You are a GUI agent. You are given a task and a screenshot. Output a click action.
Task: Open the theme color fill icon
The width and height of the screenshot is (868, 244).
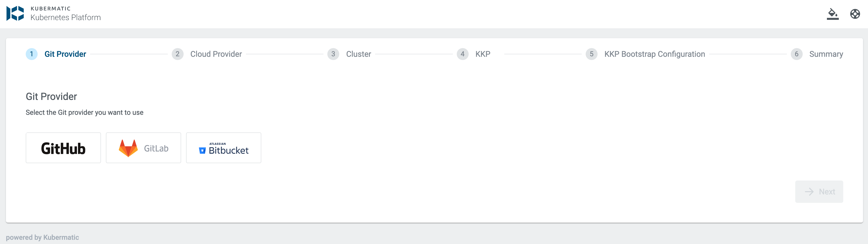coord(832,14)
